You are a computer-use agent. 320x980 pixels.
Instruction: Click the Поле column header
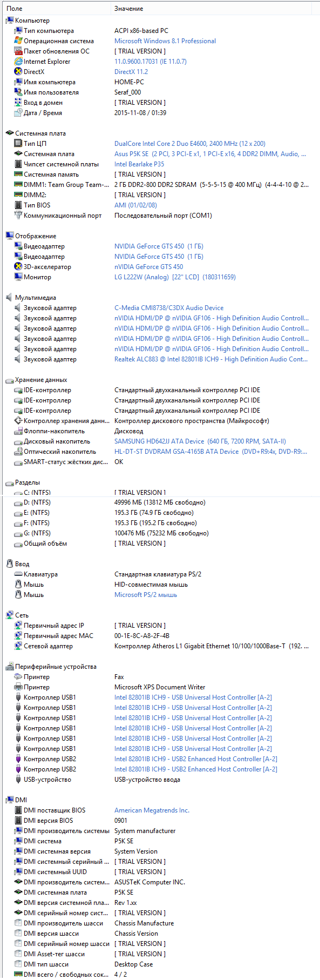[56, 9]
